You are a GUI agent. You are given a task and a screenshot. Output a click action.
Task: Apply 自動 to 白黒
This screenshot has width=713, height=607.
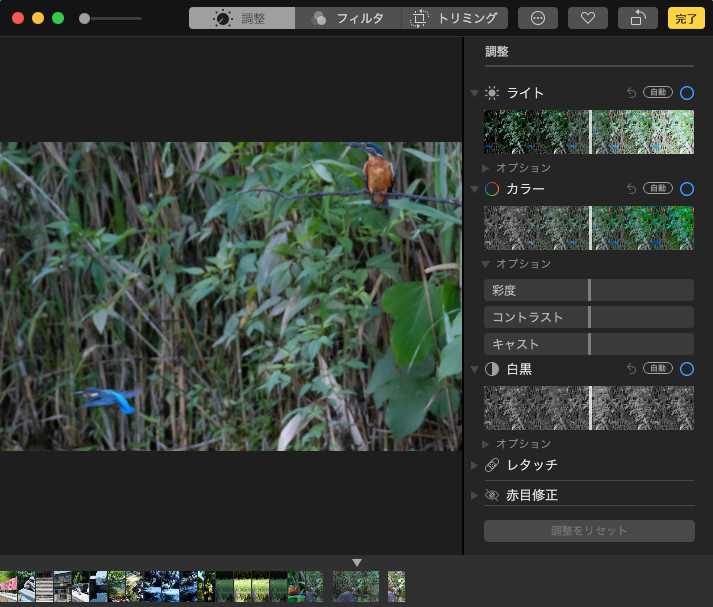coord(658,368)
